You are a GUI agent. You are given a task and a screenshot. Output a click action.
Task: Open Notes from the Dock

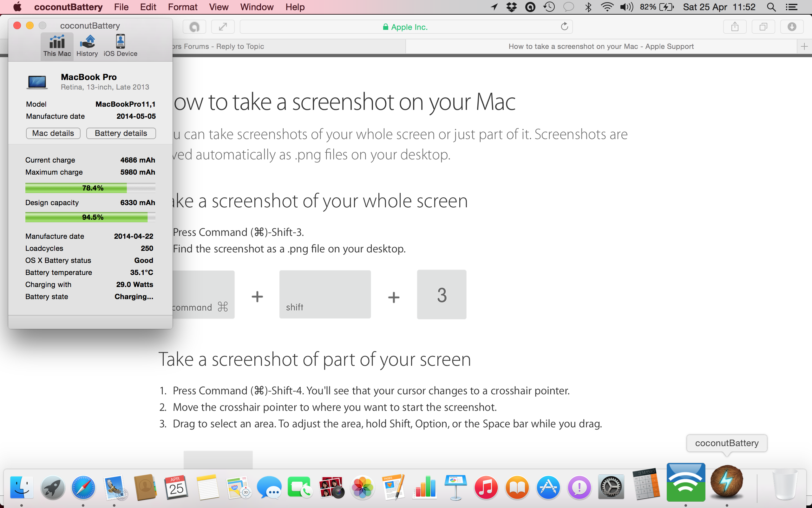tap(208, 486)
